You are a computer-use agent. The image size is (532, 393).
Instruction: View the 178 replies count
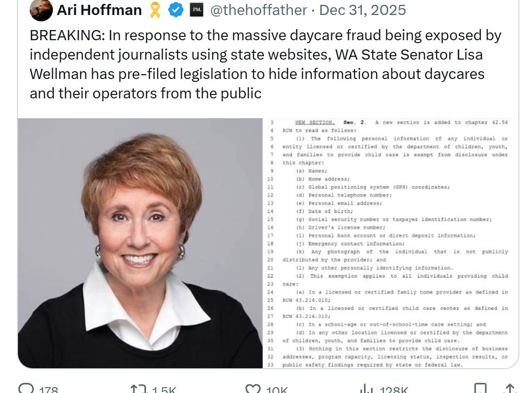click(48, 390)
